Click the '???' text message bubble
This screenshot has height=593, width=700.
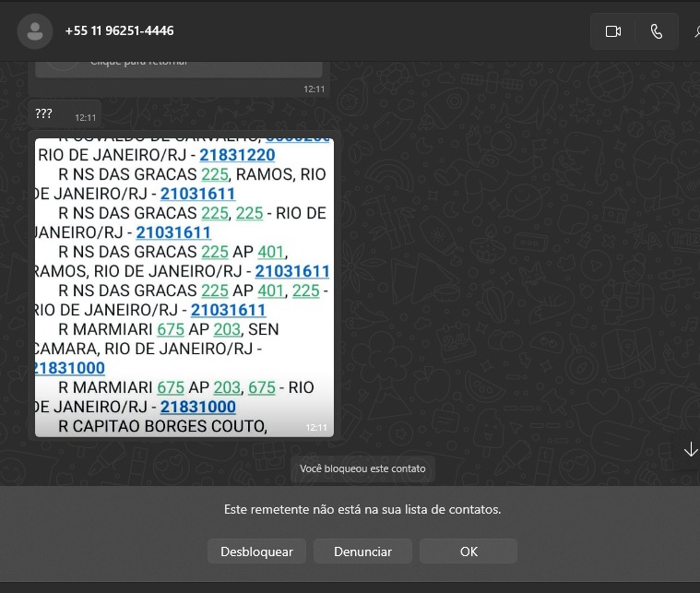tap(44, 114)
